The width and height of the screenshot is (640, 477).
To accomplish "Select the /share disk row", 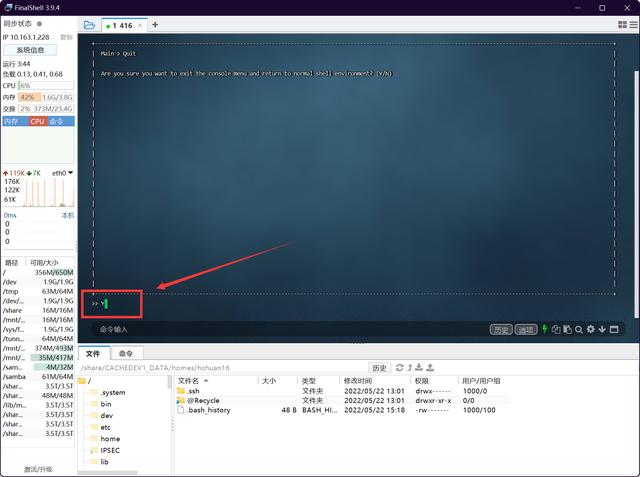I will click(38, 310).
